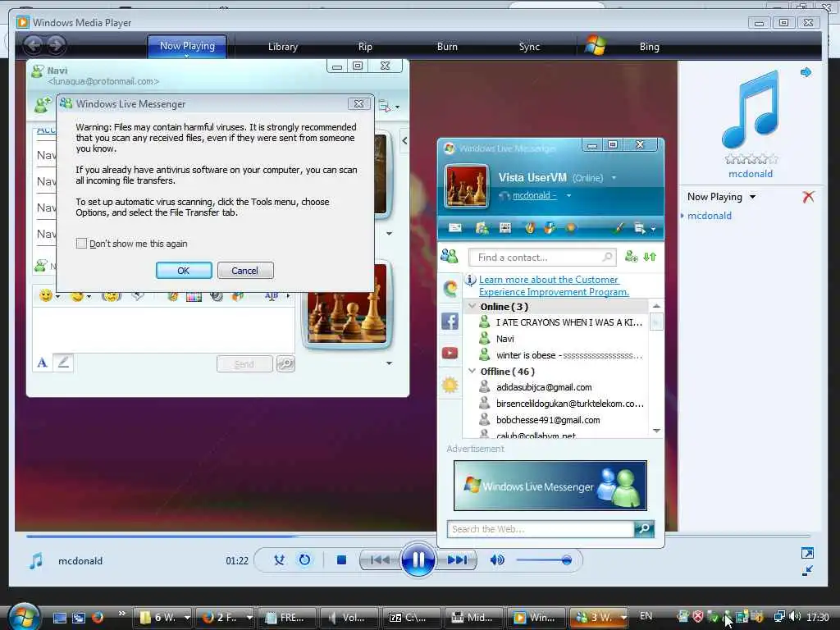Open the sharing folders icon in Messenger
The height and width of the screenshot is (630, 840).
click(x=481, y=228)
